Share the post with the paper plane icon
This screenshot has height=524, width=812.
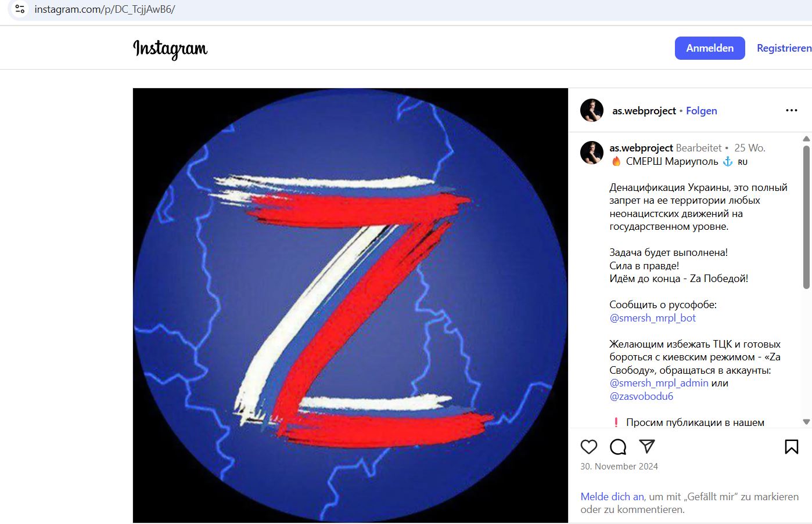(647, 446)
